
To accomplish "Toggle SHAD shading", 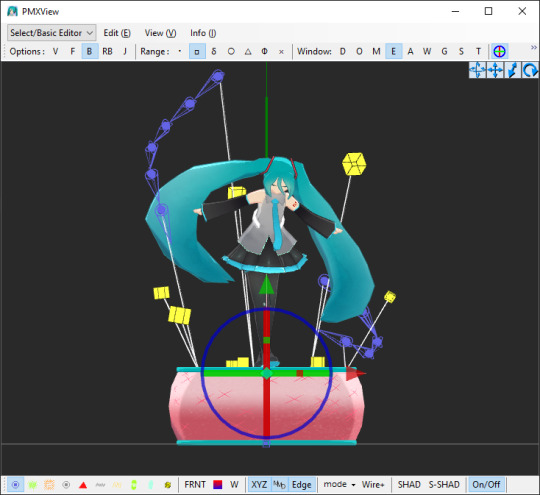I will click(x=409, y=485).
